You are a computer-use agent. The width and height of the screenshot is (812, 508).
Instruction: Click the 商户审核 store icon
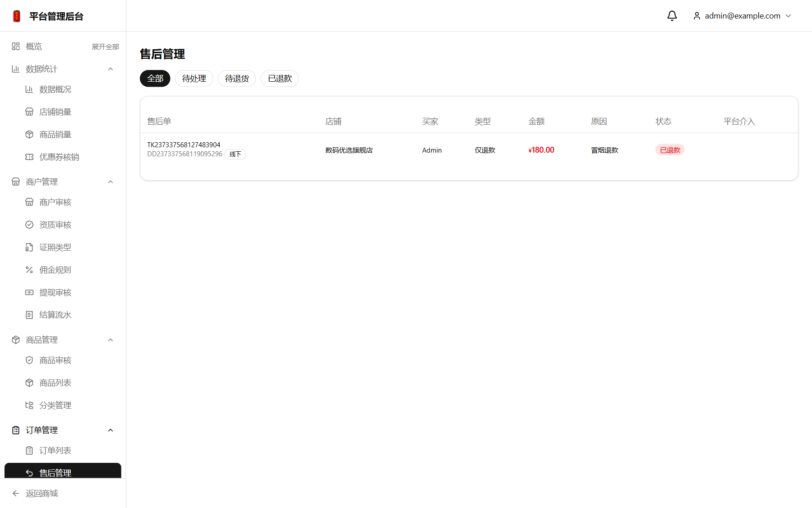29,202
